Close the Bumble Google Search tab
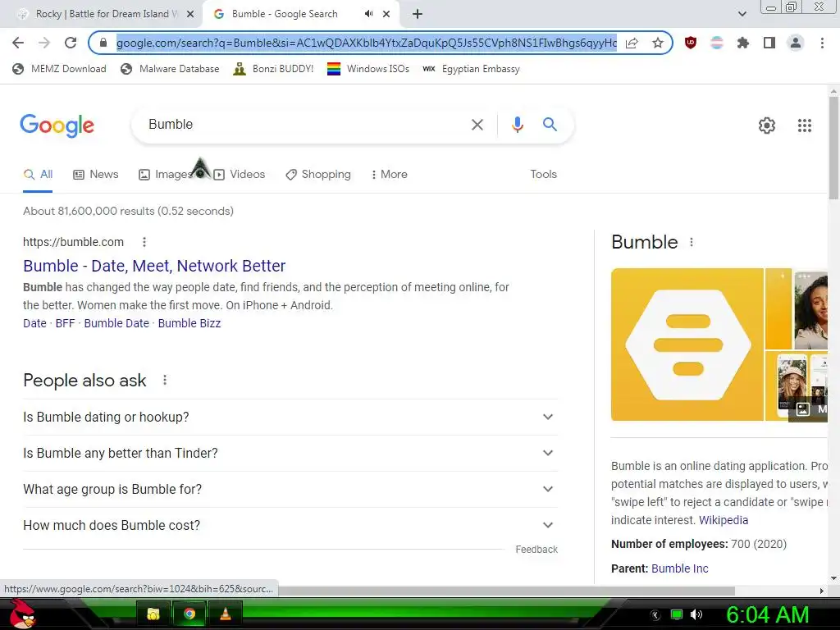Image resolution: width=840 pixels, height=630 pixels. pos(386,15)
